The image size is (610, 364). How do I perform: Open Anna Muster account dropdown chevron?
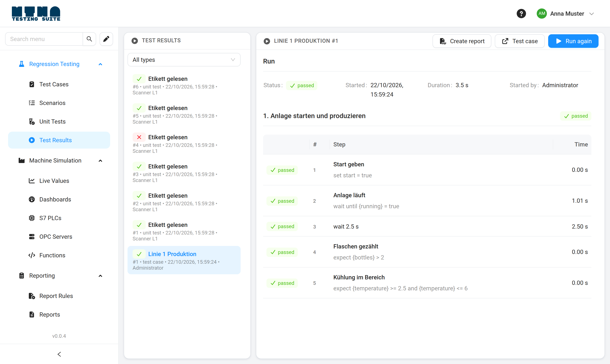coord(592,14)
